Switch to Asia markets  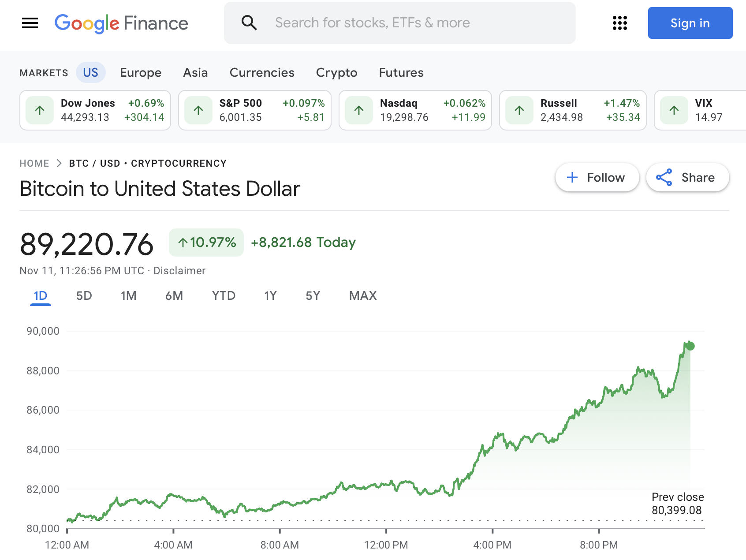195,72
